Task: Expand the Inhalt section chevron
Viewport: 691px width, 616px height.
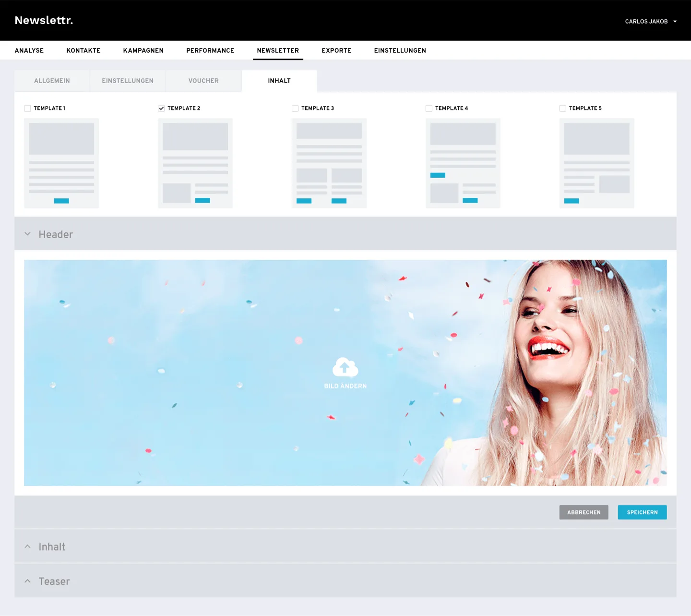Action: pos(28,546)
